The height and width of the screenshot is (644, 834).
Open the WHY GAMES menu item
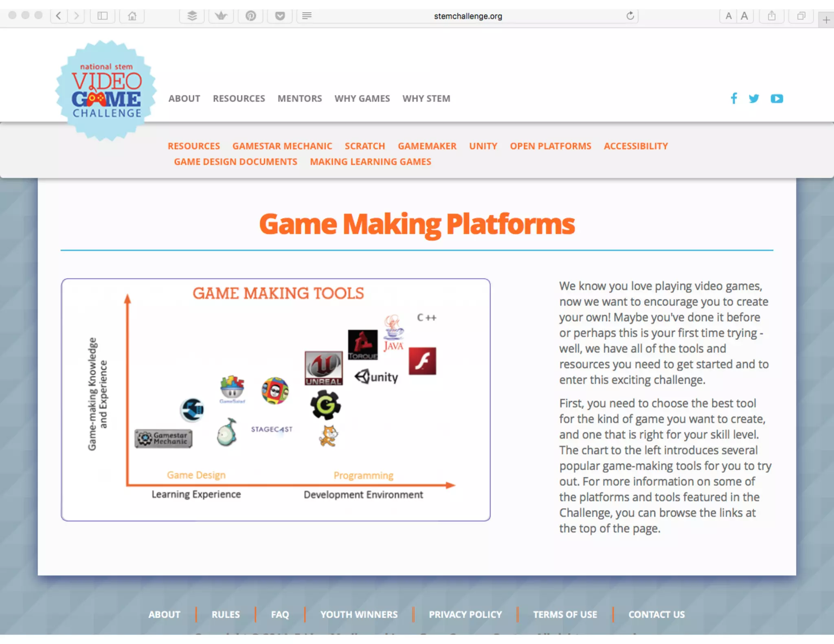point(362,99)
